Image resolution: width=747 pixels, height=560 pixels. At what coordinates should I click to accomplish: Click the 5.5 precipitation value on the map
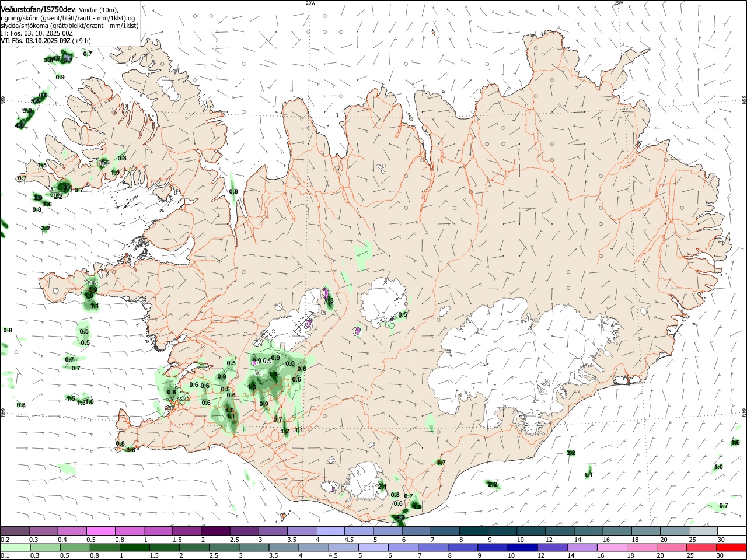point(35,101)
